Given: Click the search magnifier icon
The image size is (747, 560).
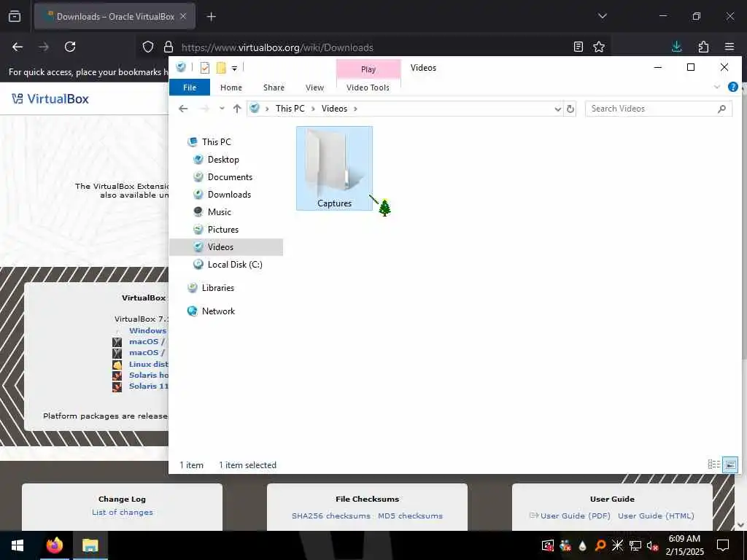Looking at the screenshot, I should [x=721, y=109].
